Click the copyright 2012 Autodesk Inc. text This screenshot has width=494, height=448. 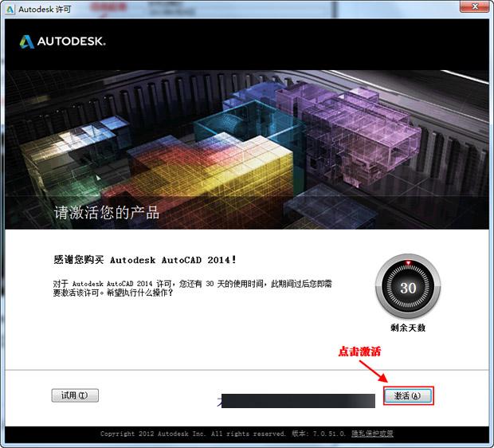click(193, 434)
